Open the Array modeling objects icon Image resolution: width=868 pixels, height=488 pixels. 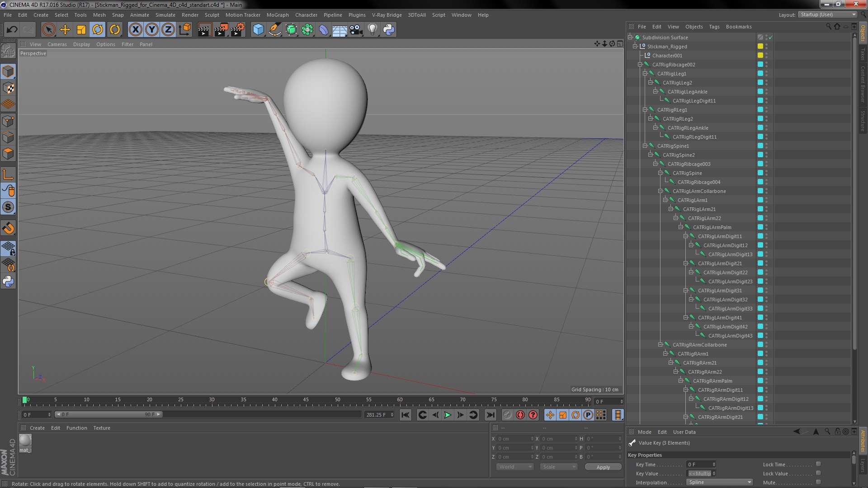307,30
